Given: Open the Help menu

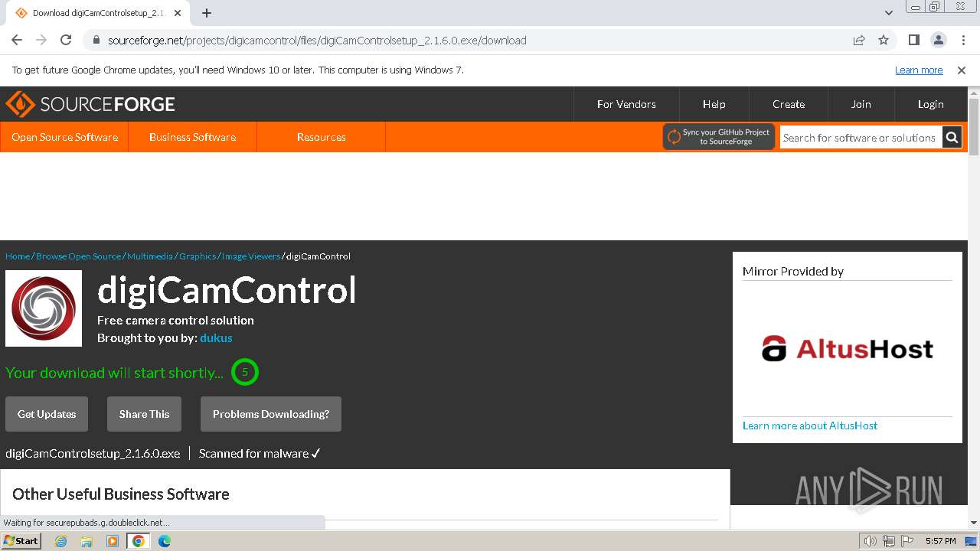Looking at the screenshot, I should tap(714, 104).
